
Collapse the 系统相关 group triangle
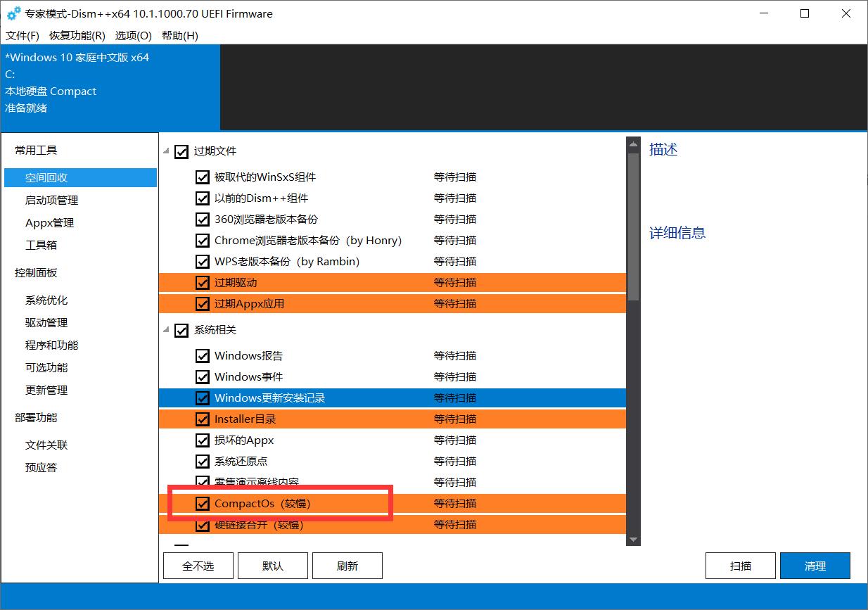[x=167, y=330]
